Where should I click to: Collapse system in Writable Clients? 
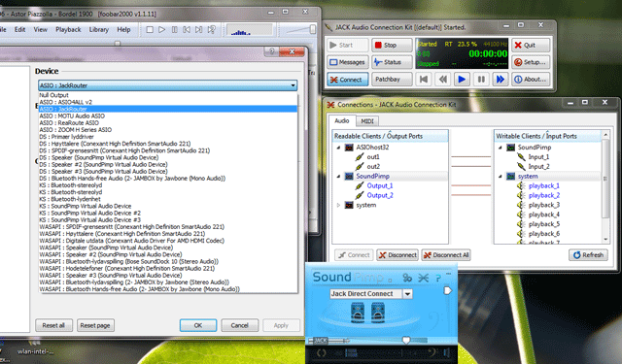(x=501, y=177)
